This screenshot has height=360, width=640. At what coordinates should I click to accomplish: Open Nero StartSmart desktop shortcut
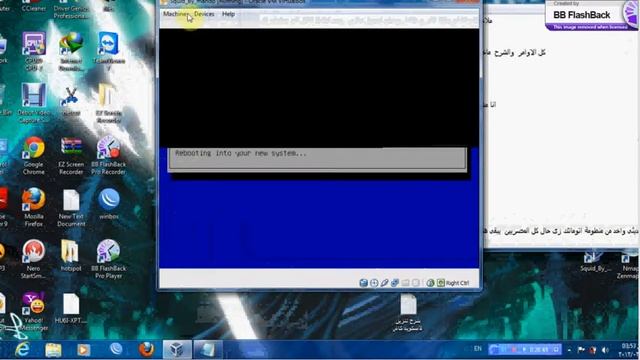(33, 259)
